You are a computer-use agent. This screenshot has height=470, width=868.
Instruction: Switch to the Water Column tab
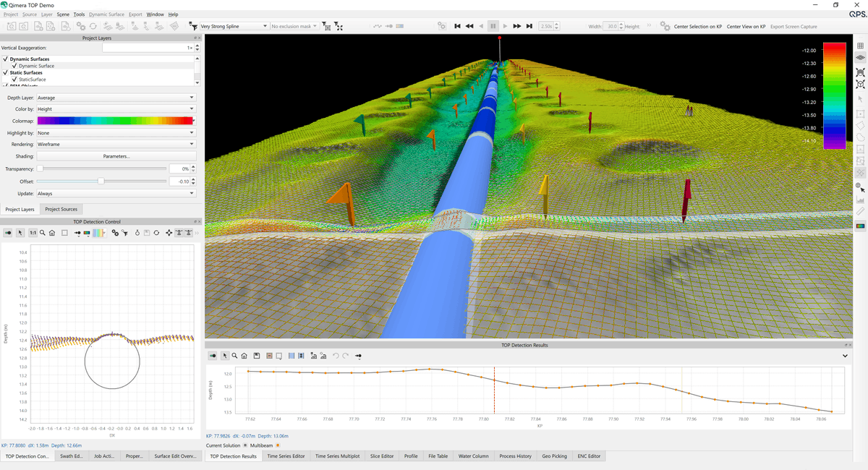pos(474,456)
